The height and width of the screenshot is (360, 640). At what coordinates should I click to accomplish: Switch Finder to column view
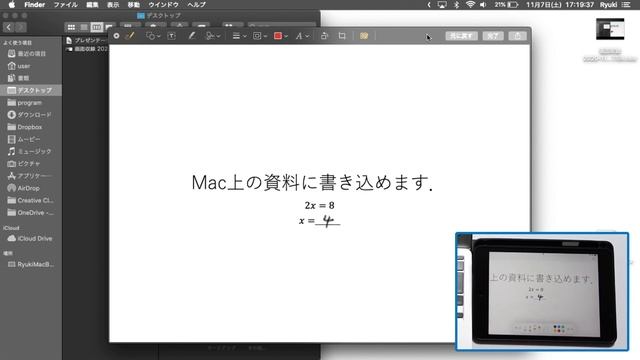[97, 27]
